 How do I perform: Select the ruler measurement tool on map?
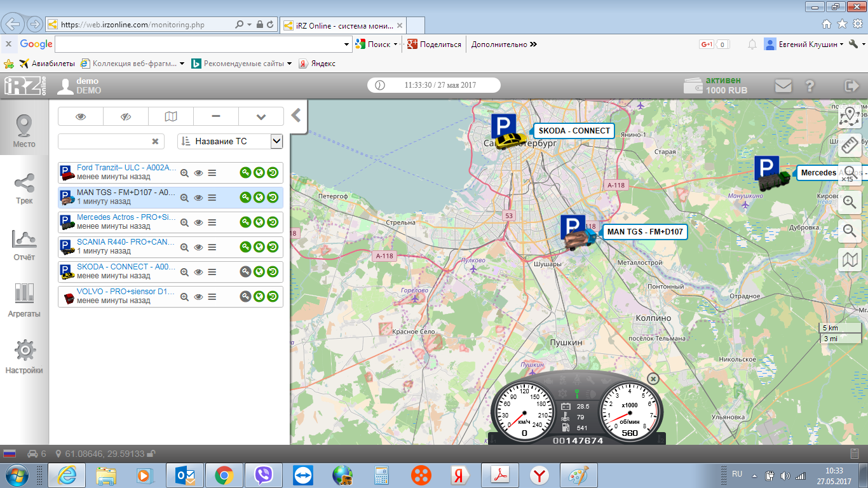coord(850,145)
